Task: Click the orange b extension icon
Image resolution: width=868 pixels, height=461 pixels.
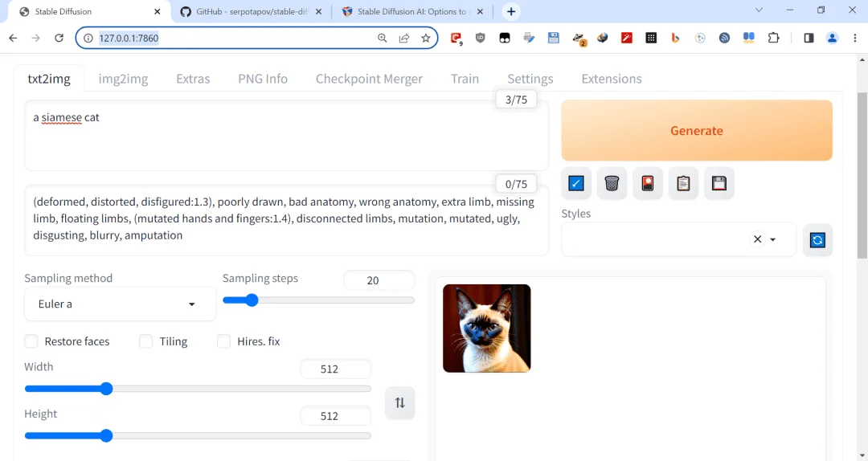Action: coord(675,39)
